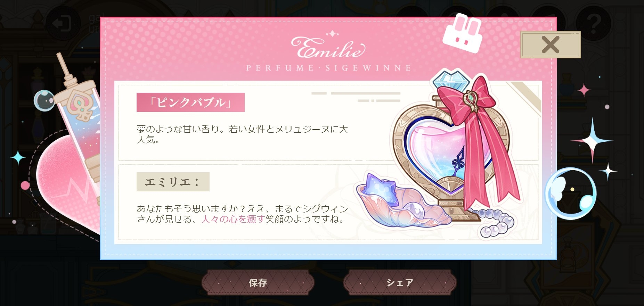Click the large four-point sparkle star at right
The width and height of the screenshot is (644, 306).
tap(592, 140)
